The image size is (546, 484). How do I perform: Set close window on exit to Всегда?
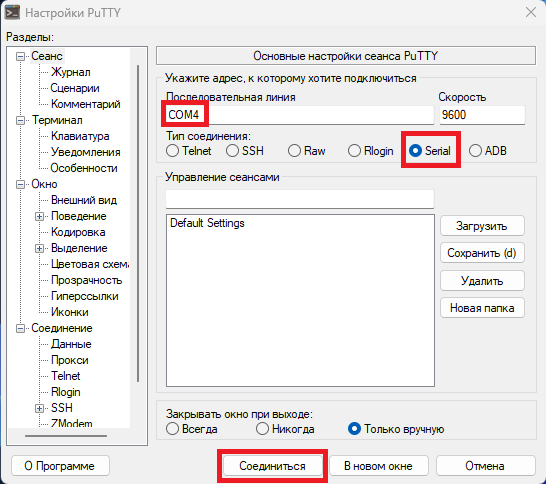click(x=192, y=429)
